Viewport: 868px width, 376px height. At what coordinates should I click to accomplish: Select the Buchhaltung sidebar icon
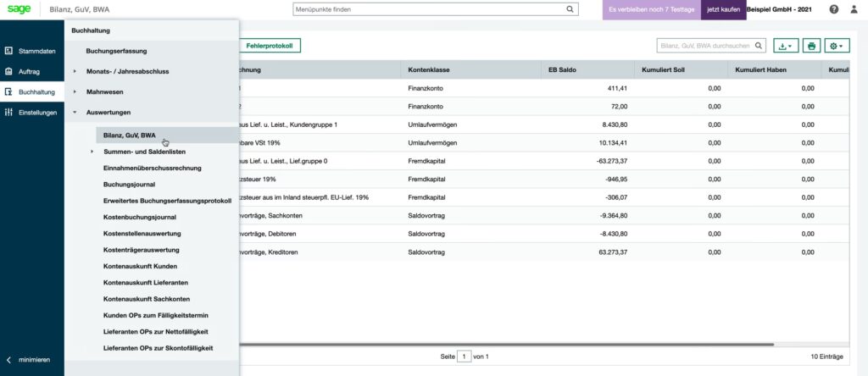click(x=8, y=91)
